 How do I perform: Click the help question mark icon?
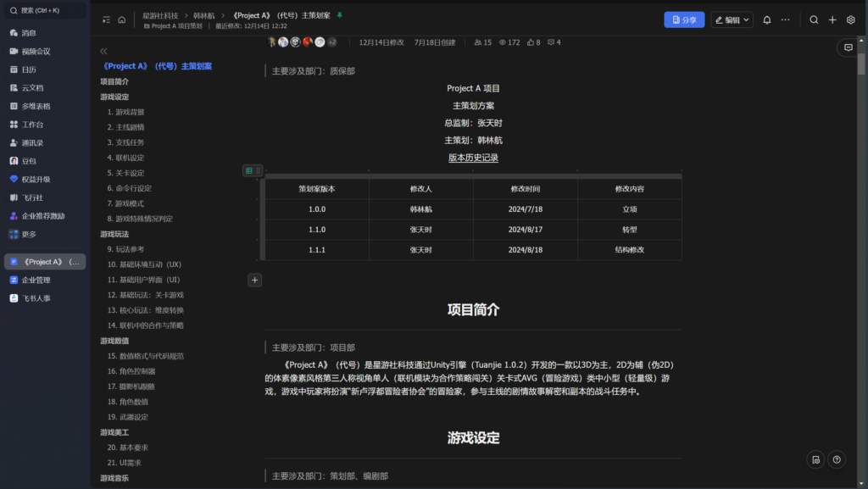click(x=837, y=459)
